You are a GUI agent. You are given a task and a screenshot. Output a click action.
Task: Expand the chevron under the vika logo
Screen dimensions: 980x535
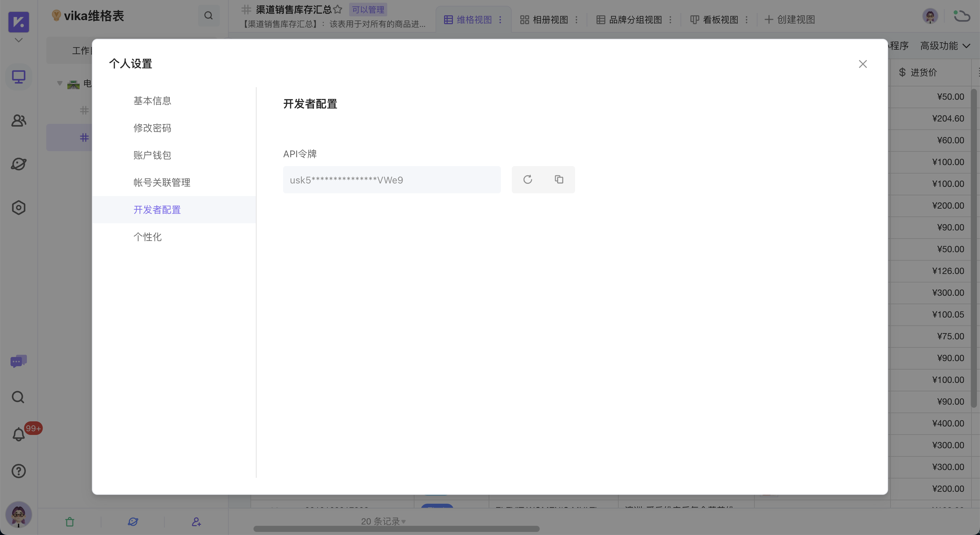[x=18, y=39]
